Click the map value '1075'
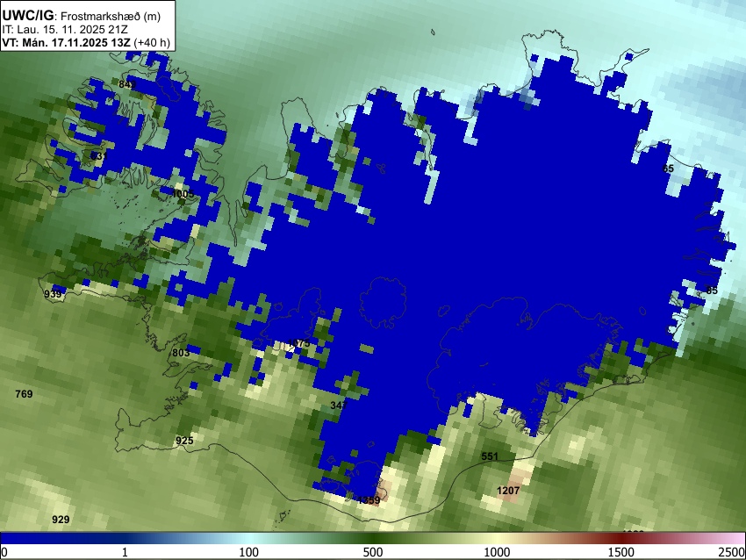This screenshot has width=746, height=560. (298, 343)
